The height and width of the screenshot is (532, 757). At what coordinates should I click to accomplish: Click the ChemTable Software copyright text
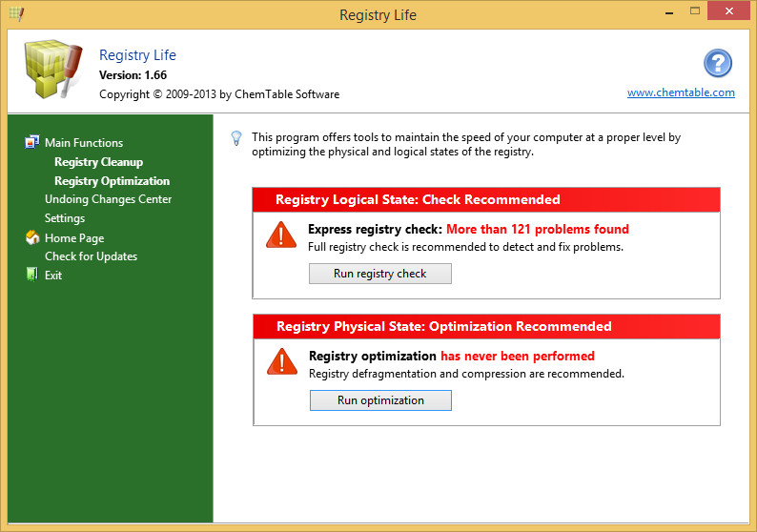pyautogui.click(x=219, y=94)
